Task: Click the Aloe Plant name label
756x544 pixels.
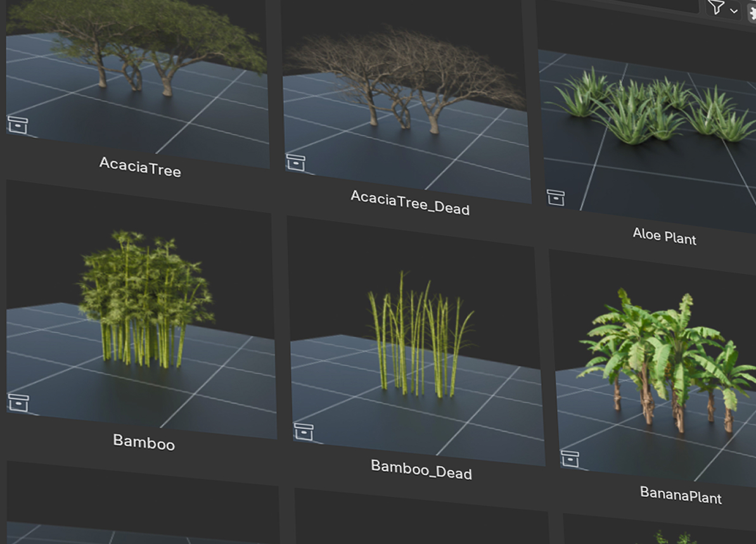Action: (664, 237)
